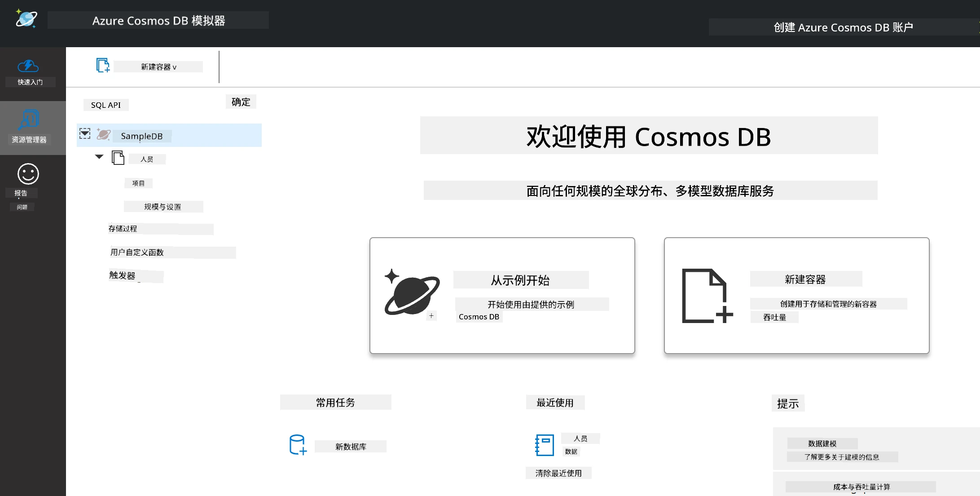Click 清除最近使用 link

coord(558,473)
